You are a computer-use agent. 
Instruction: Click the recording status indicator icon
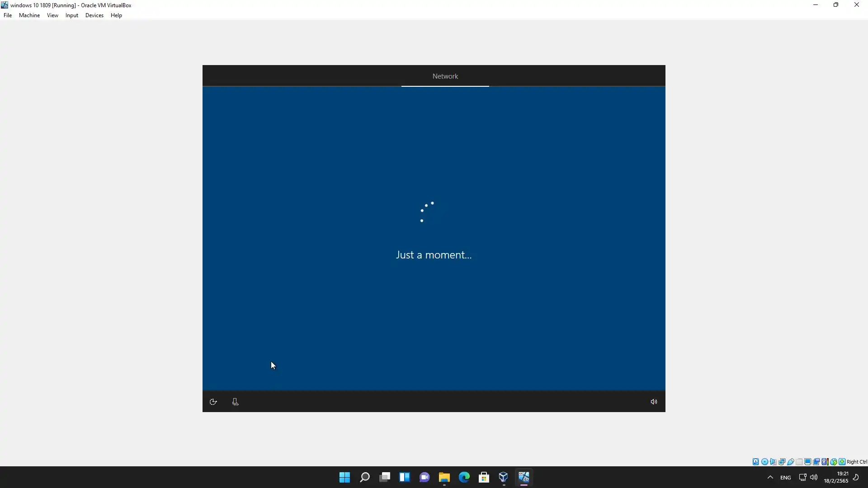pyautogui.click(x=816, y=462)
